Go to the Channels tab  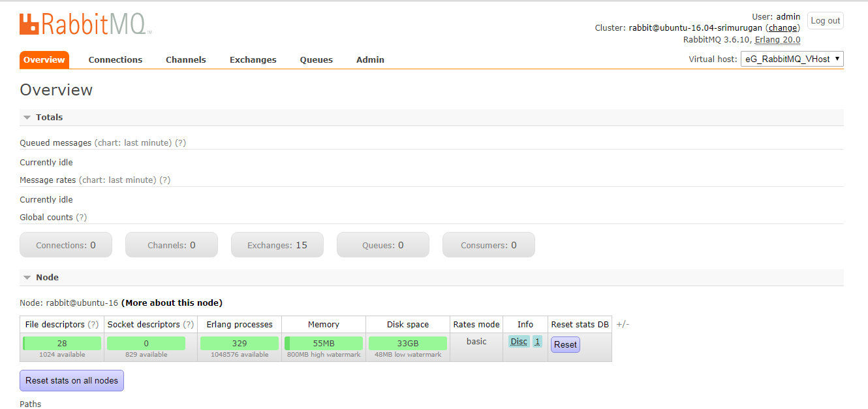[186, 59]
